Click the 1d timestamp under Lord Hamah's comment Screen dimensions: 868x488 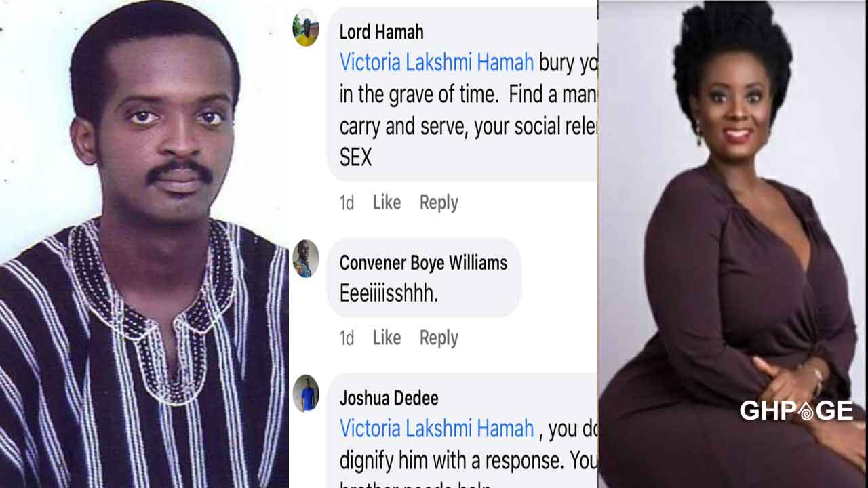[x=347, y=203]
